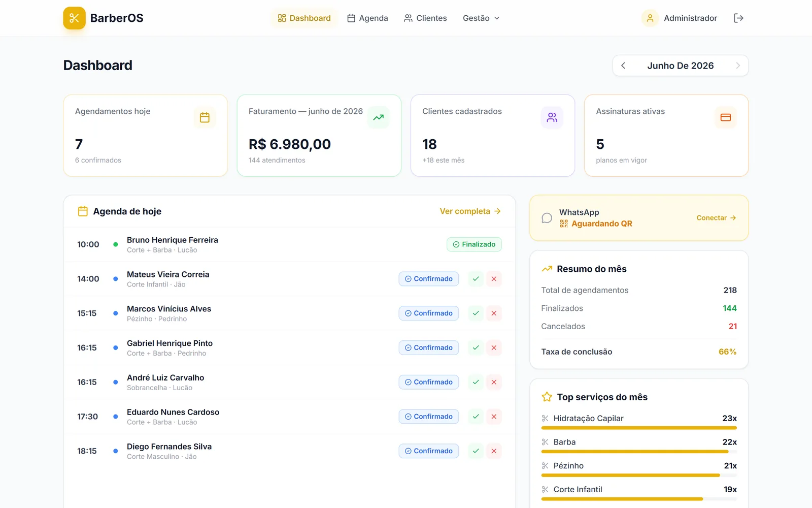Click the Ver completa link
812x508 pixels.
[470, 211]
